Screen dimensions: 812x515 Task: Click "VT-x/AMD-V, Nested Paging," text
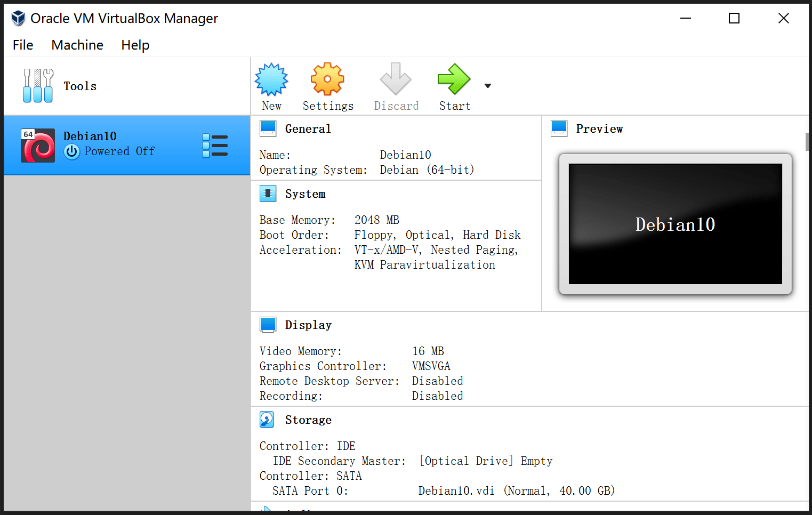point(436,250)
